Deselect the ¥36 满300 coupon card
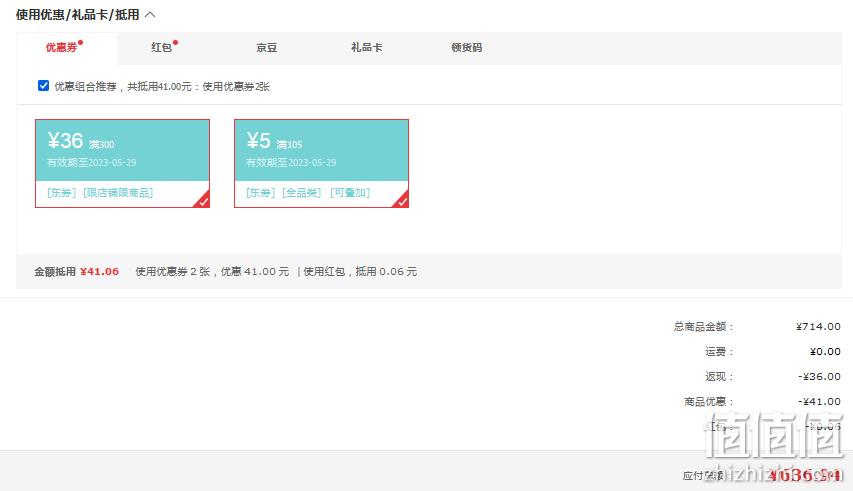 pos(122,163)
